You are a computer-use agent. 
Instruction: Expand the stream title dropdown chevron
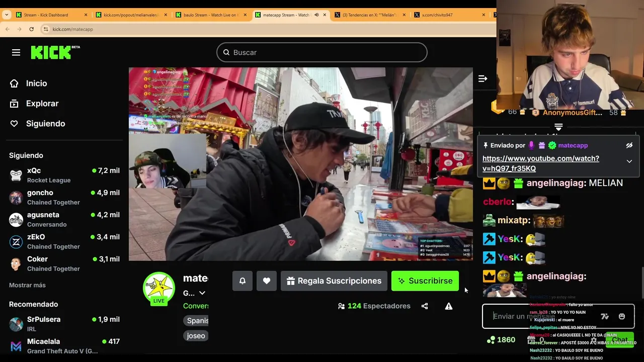coord(202,293)
